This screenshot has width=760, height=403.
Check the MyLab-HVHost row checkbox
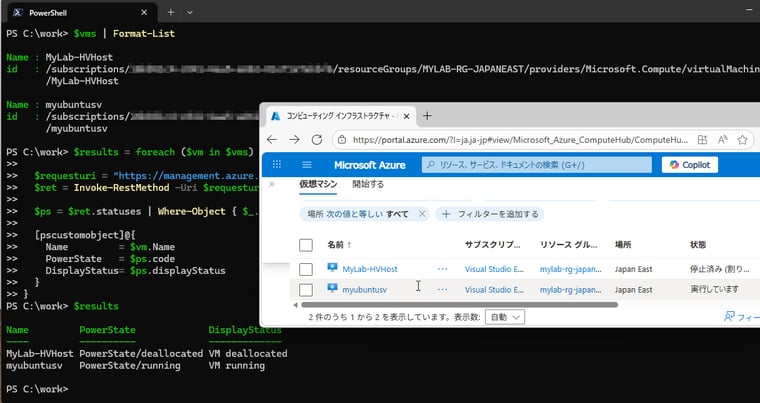pyautogui.click(x=306, y=269)
